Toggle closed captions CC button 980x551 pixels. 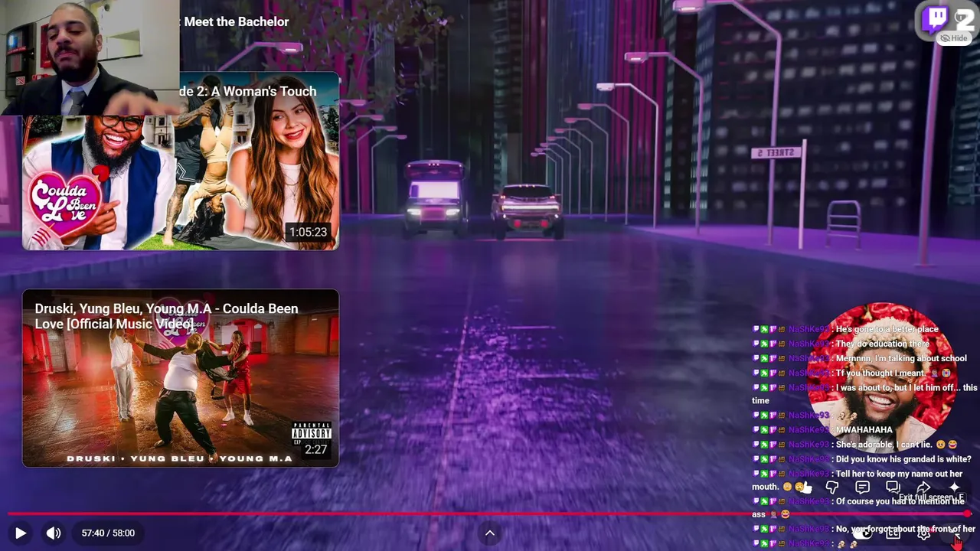(x=893, y=533)
